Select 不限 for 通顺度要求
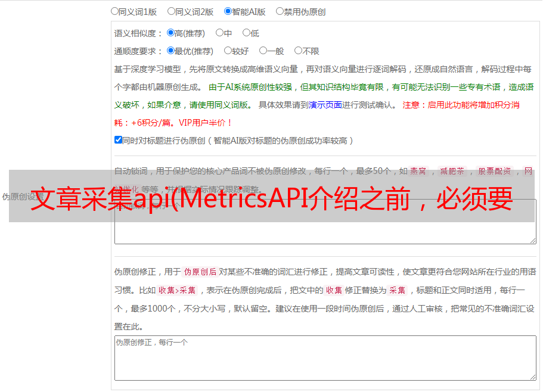The width and height of the screenshot is (543, 392). tap(298, 51)
